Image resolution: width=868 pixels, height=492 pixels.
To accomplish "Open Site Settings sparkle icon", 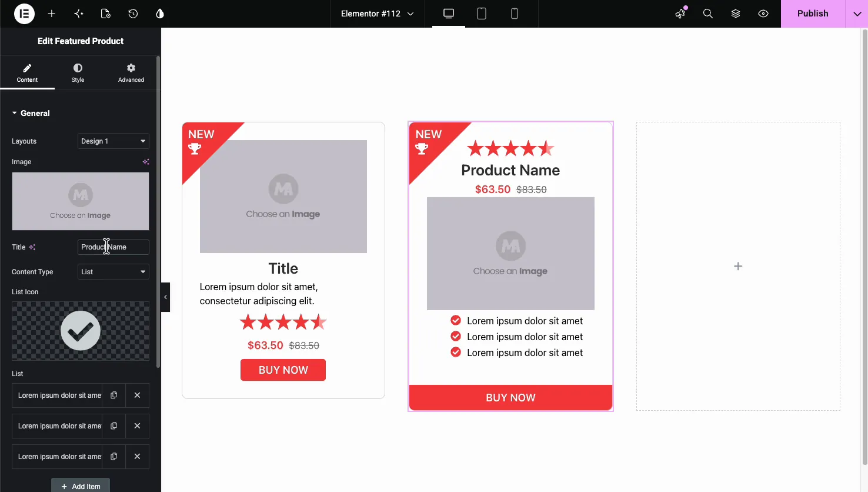I will point(79,14).
